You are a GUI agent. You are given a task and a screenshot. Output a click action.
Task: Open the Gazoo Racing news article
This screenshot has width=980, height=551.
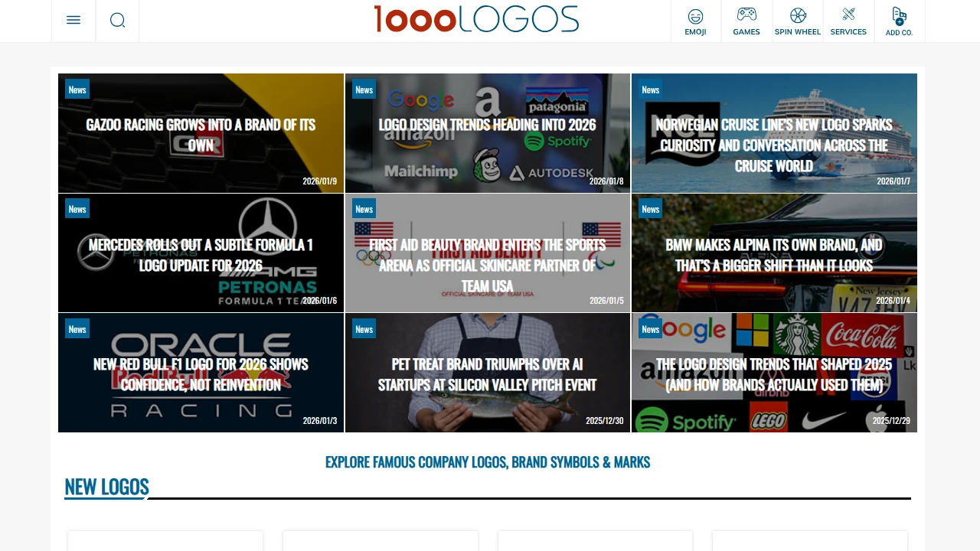(201, 133)
